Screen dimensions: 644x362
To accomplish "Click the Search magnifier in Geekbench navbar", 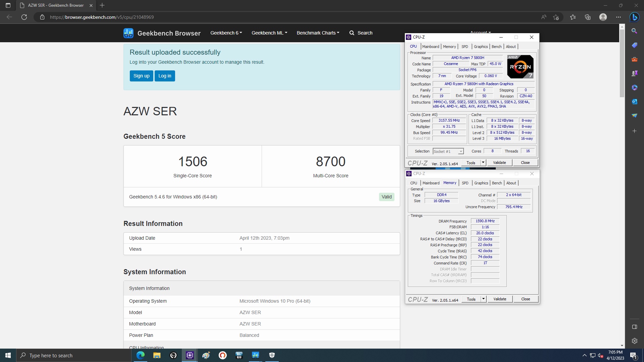I will (352, 33).
